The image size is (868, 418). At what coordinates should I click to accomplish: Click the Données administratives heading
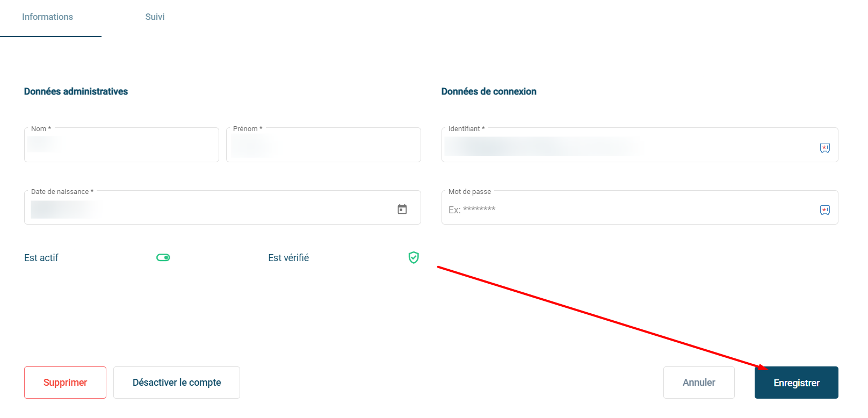click(76, 91)
